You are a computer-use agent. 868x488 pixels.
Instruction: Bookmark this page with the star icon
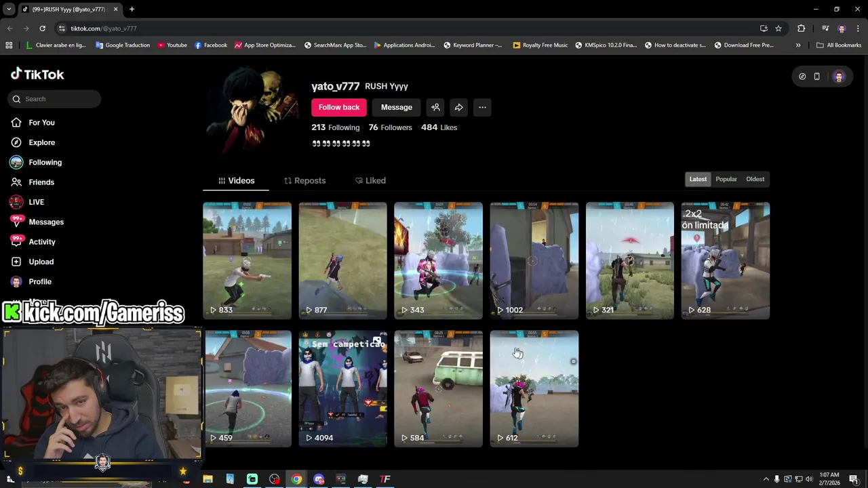pyautogui.click(x=778, y=28)
